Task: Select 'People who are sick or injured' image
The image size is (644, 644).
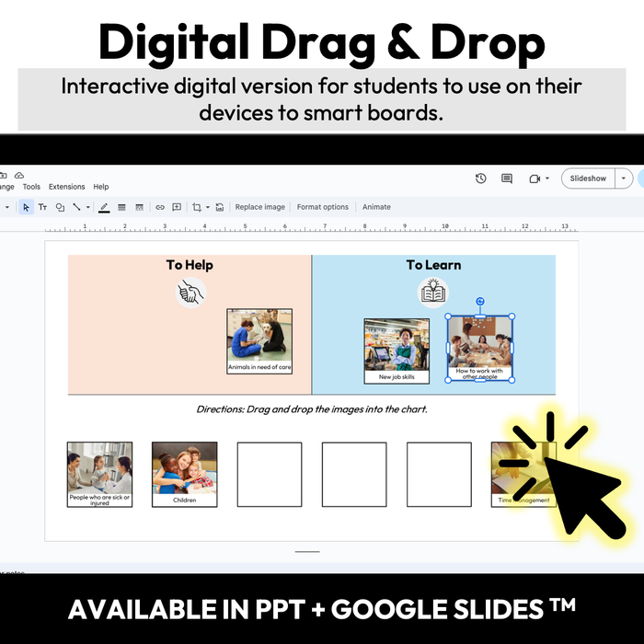Action: (99, 475)
